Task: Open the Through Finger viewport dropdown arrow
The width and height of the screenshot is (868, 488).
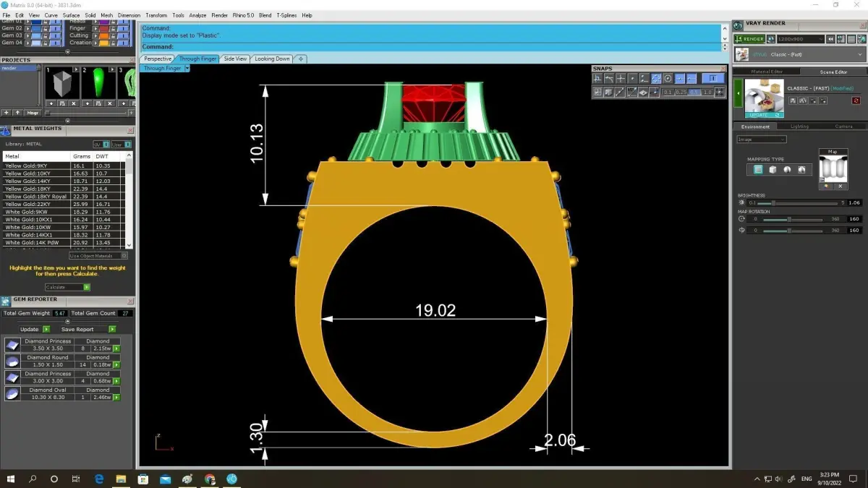Action: (187, 69)
